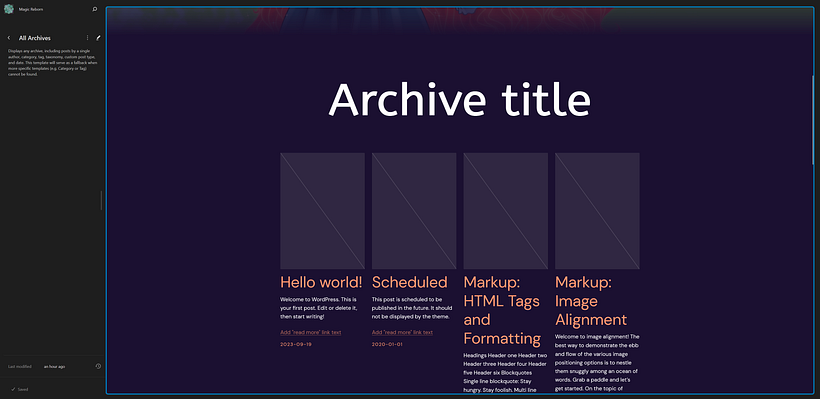The image size is (820, 399).
Task: Go back using the arrow beside All Archives
Action: coord(9,38)
